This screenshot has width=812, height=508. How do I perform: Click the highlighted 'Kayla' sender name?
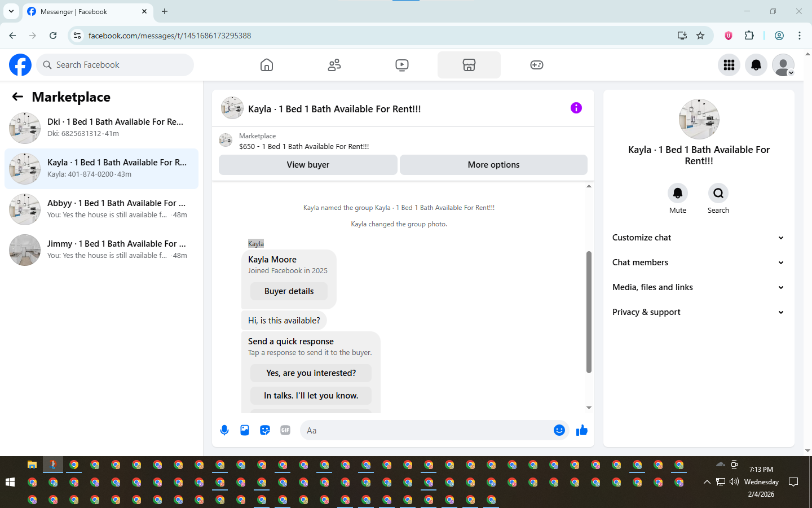[256, 243]
